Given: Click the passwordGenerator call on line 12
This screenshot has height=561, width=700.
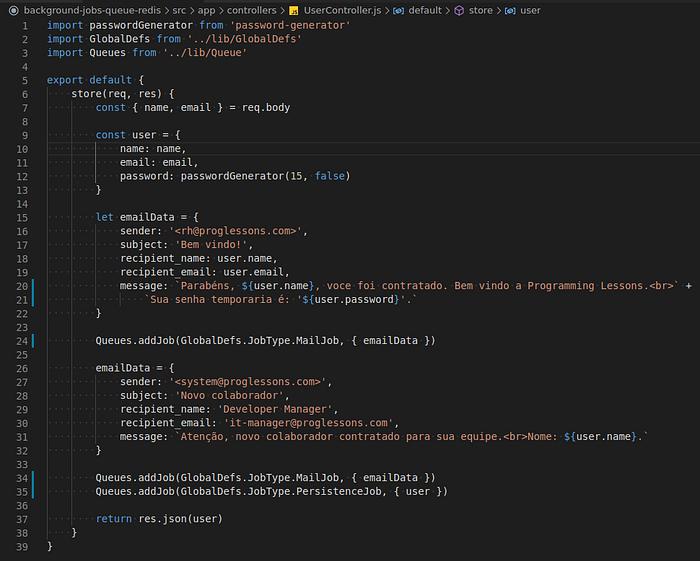Looking at the screenshot, I should 266,176.
